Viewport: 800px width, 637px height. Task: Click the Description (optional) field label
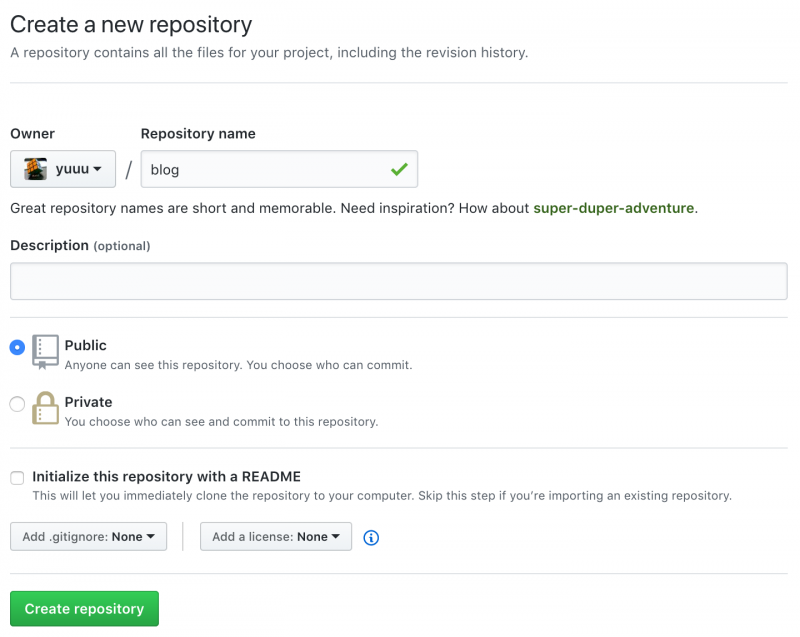80,246
